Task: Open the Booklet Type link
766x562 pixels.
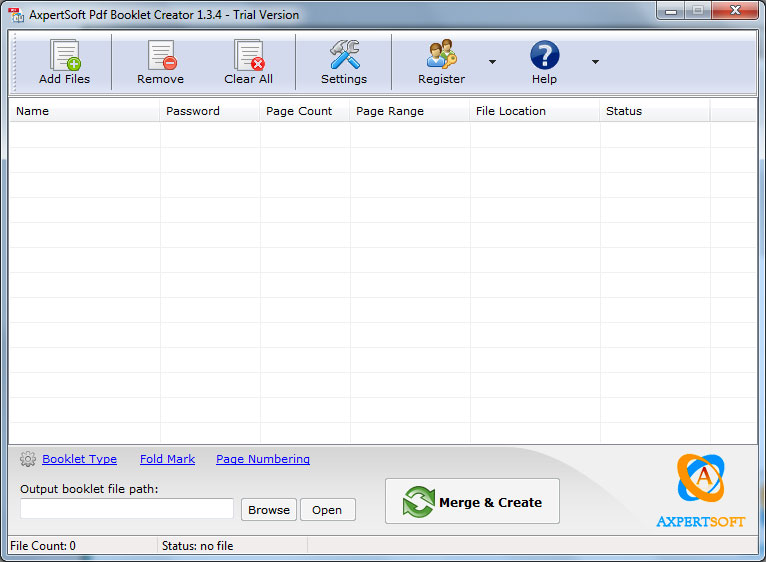Action: coord(80,459)
